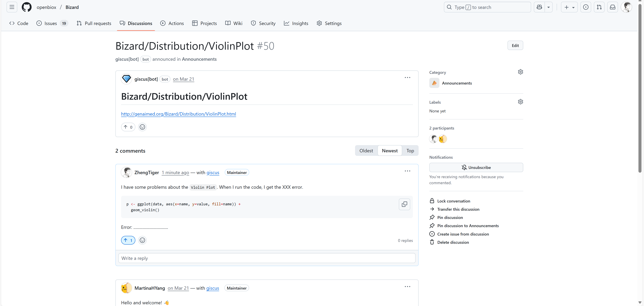The height and width of the screenshot is (306, 644).
Task: Click the Unsubscribe button
Action: pyautogui.click(x=476, y=167)
